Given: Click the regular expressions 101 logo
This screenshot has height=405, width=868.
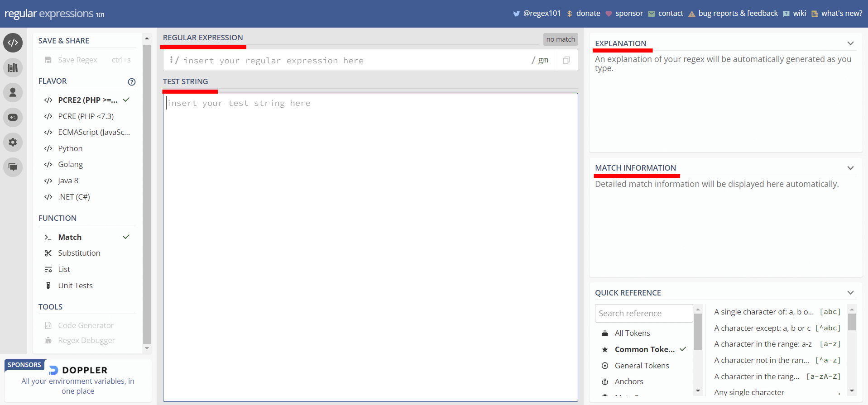Looking at the screenshot, I should click(54, 14).
